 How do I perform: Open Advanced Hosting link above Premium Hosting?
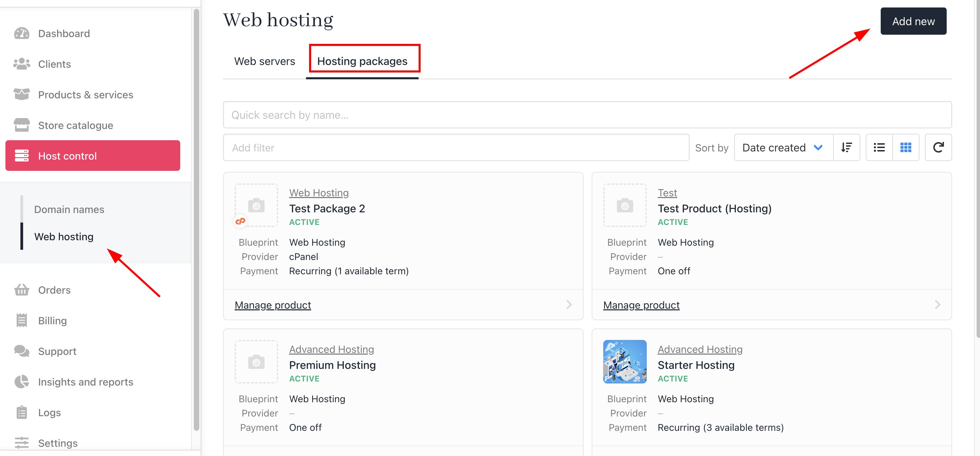331,349
